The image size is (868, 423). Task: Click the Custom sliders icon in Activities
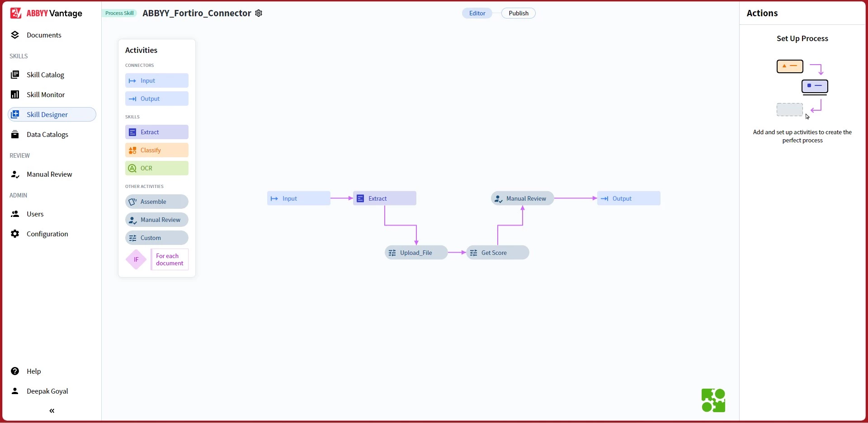pyautogui.click(x=132, y=238)
